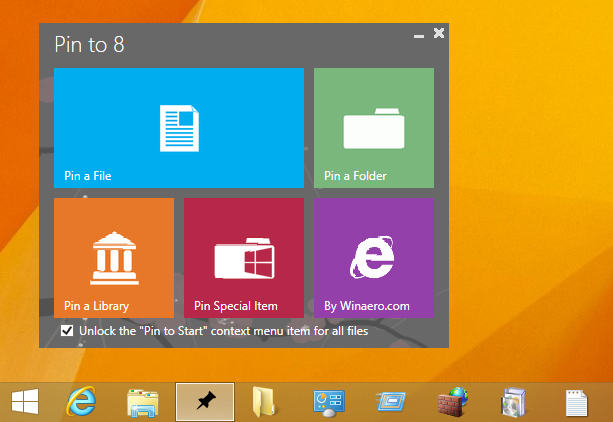The height and width of the screenshot is (422, 613).
Task: Uncheck the Unlock "Pin to Start" checkbox
Action: pyautogui.click(x=67, y=331)
